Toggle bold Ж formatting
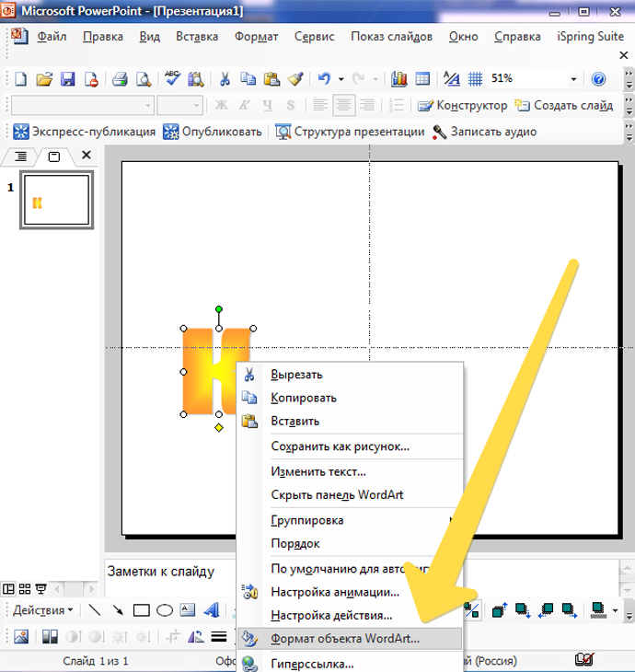The image size is (635, 672). click(221, 105)
